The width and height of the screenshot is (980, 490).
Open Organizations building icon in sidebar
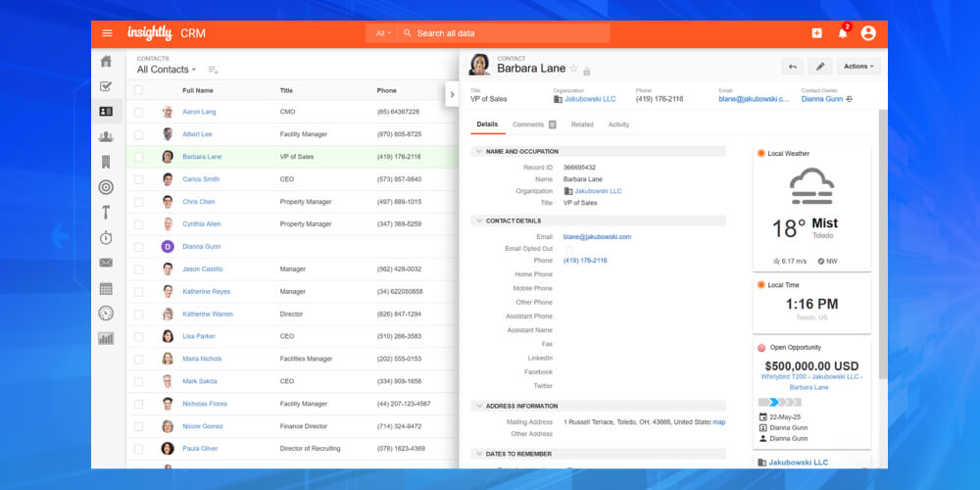106,162
